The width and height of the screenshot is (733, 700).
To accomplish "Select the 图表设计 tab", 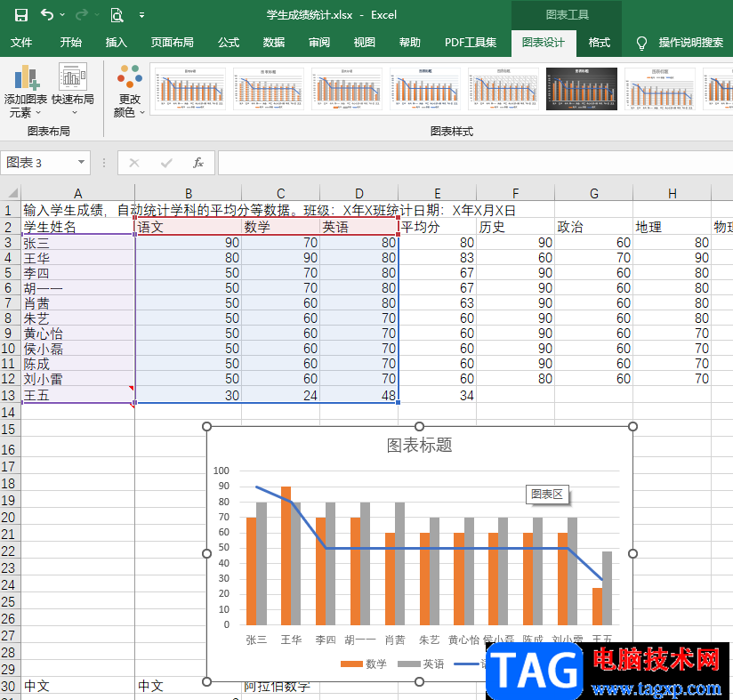I will 544,43.
